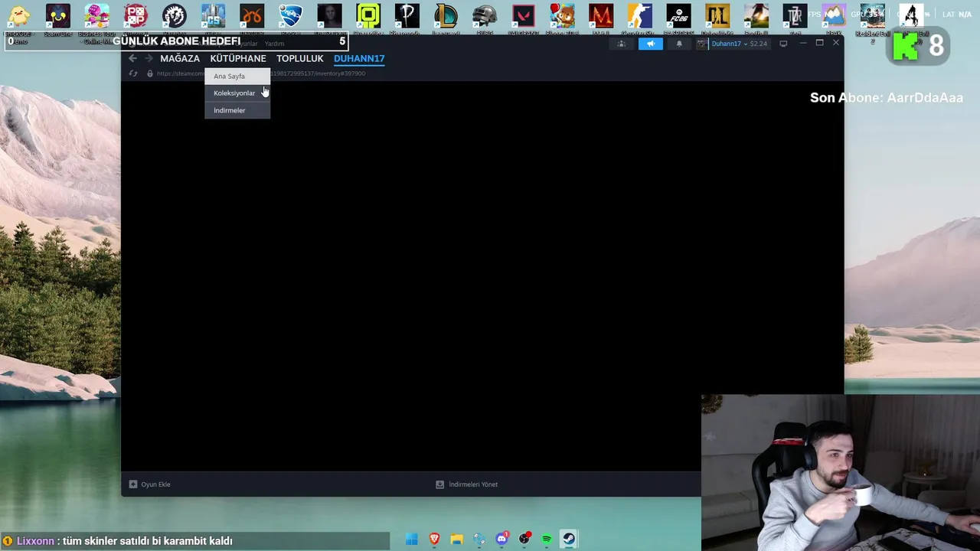This screenshot has width=980, height=551.
Task: Open the Windows Start button
Action: (x=411, y=540)
